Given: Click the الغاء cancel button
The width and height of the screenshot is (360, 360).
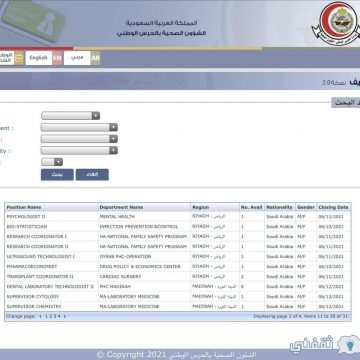Looking at the screenshot, I should tap(92, 175).
